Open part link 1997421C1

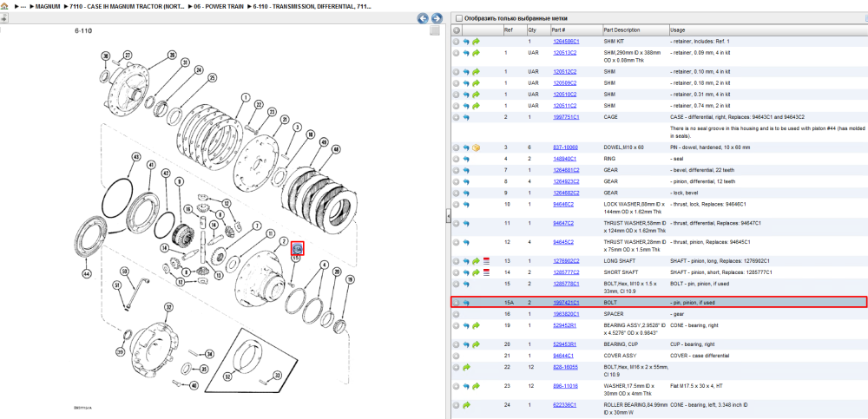pos(566,303)
